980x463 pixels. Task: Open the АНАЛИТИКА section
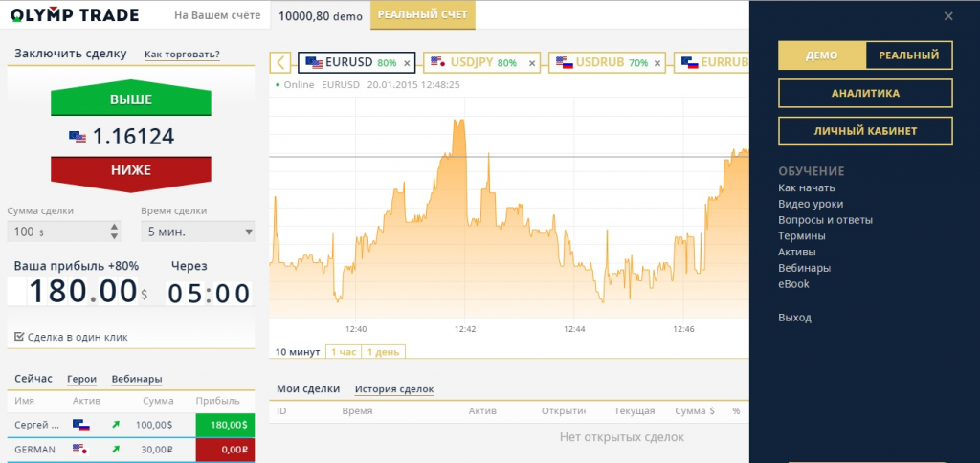[865, 93]
